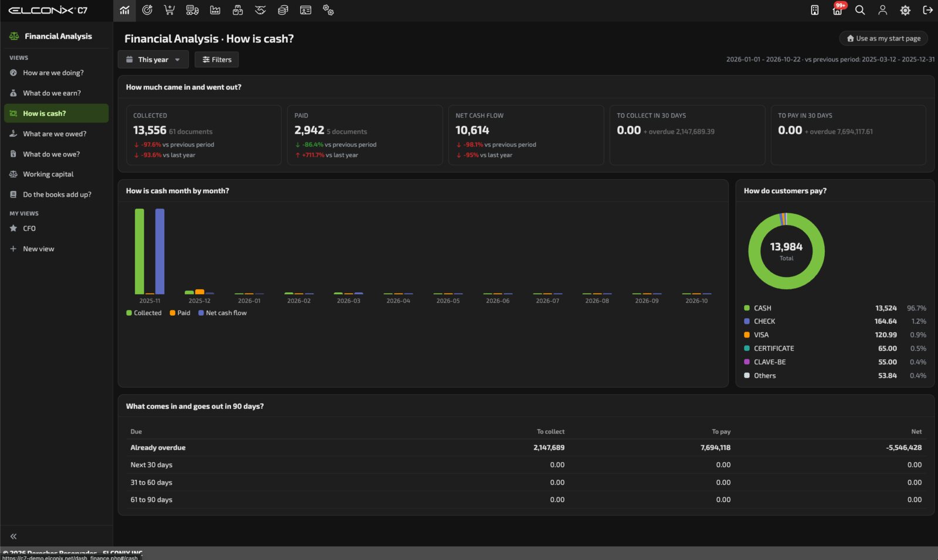This screenshot has width=938, height=560.
Task: Toggle the Collected legend series
Action: [x=144, y=313]
